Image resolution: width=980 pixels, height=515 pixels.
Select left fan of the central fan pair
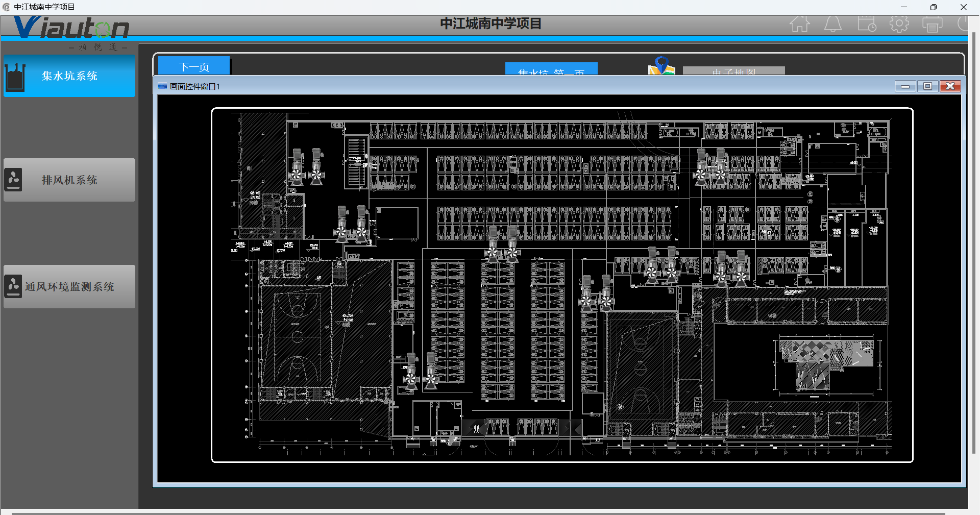click(x=493, y=244)
